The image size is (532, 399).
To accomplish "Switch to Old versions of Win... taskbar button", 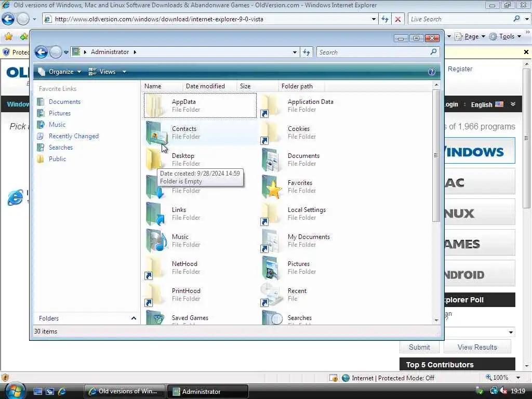I will (124, 392).
